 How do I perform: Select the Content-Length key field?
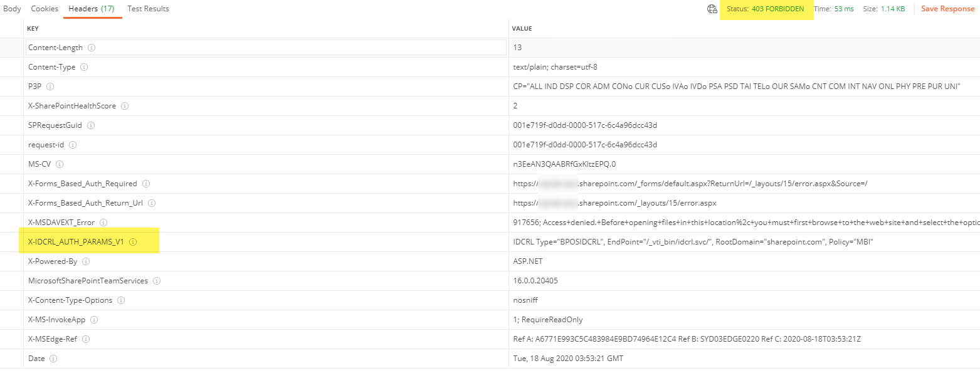click(x=266, y=48)
